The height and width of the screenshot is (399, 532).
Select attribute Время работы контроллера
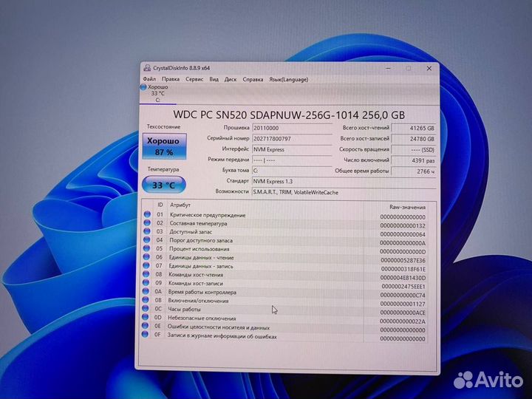(202, 292)
